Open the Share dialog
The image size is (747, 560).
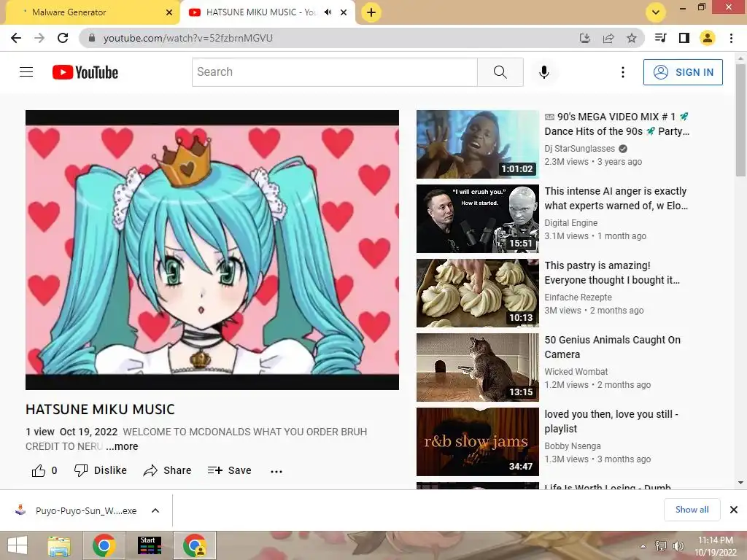[167, 470]
